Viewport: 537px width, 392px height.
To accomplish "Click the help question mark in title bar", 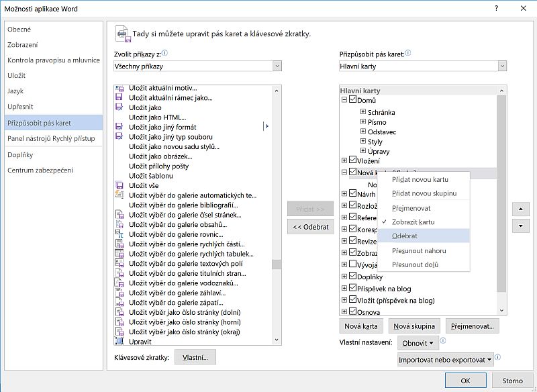I will pos(497,8).
